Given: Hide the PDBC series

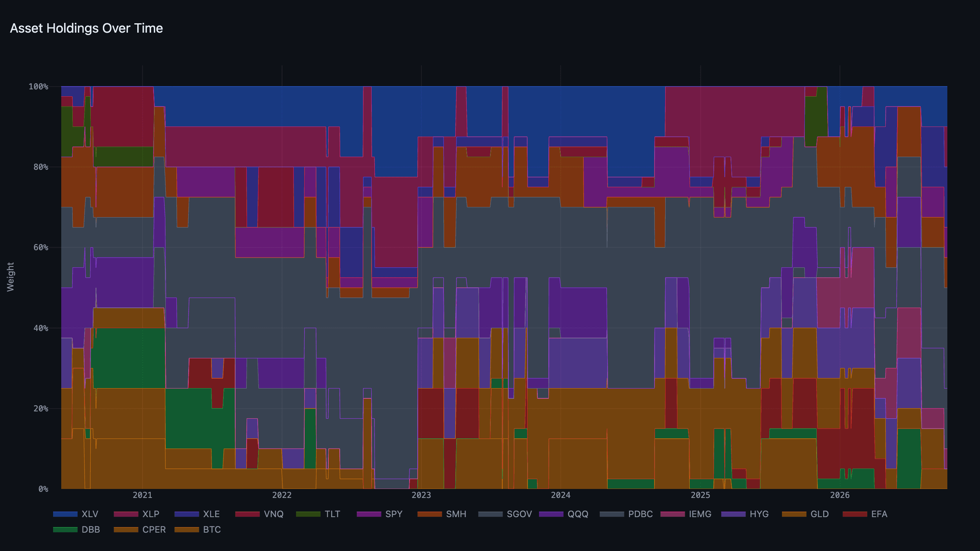Looking at the screenshot, I should pos(626,514).
